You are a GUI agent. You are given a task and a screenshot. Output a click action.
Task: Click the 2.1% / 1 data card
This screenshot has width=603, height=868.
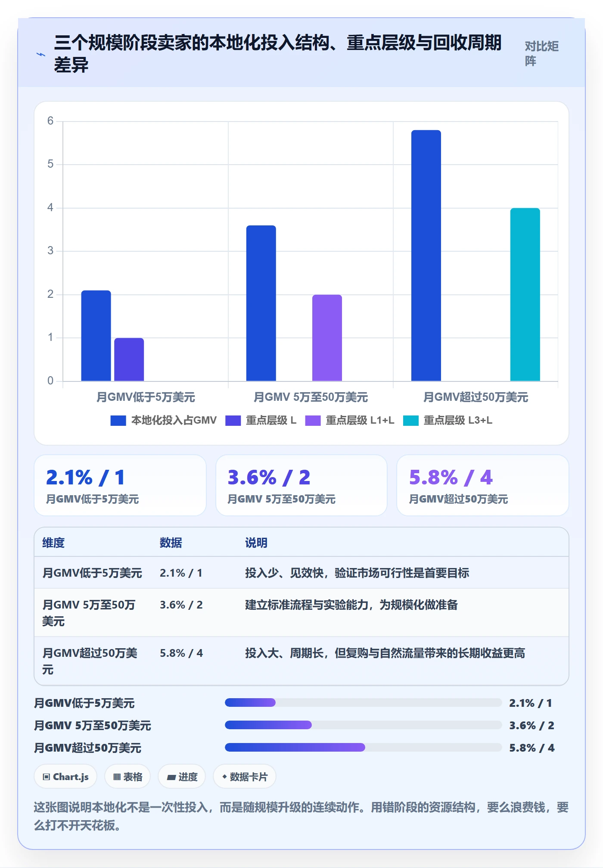(120, 485)
